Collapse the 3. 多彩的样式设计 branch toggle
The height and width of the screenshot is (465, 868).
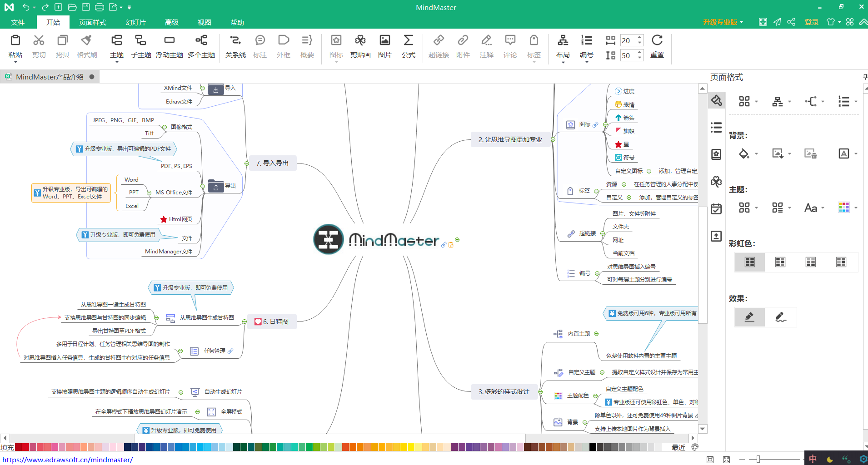(x=540, y=392)
